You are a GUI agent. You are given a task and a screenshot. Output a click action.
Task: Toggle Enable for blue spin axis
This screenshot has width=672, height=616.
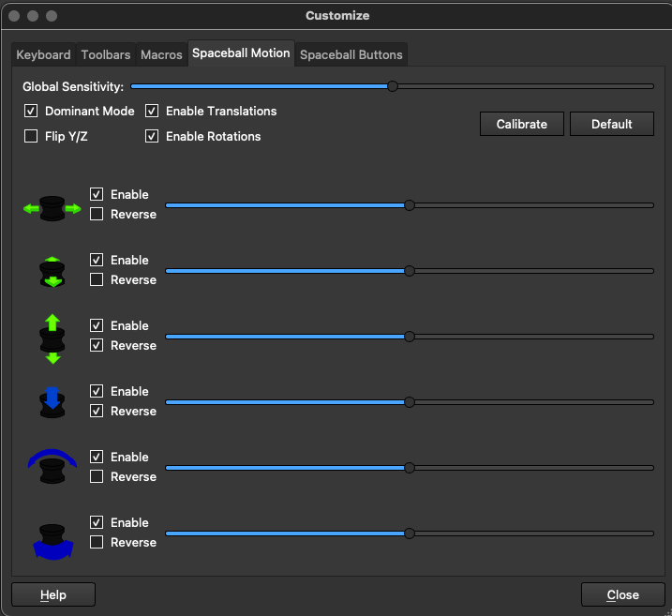pos(97,522)
